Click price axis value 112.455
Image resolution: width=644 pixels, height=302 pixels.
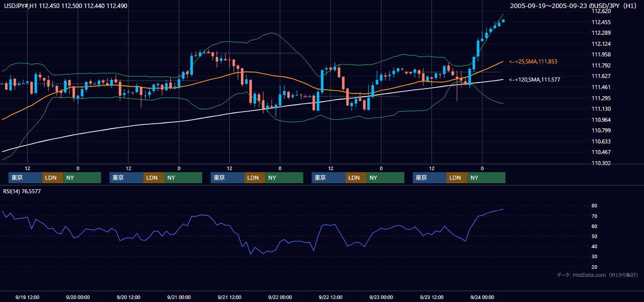(x=601, y=22)
